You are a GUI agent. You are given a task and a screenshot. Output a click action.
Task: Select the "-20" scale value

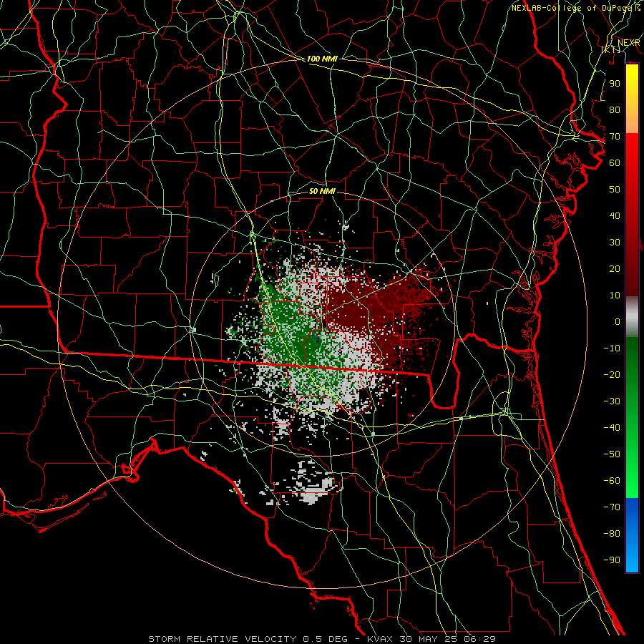coord(612,374)
